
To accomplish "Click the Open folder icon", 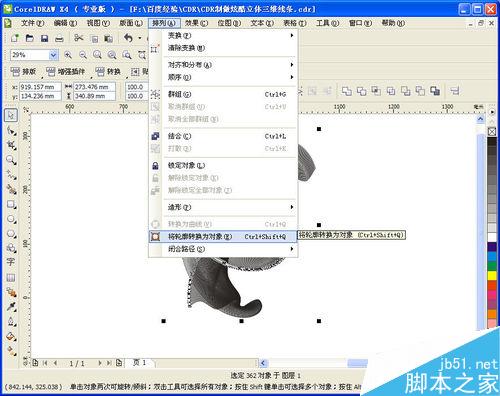I will point(30,38).
